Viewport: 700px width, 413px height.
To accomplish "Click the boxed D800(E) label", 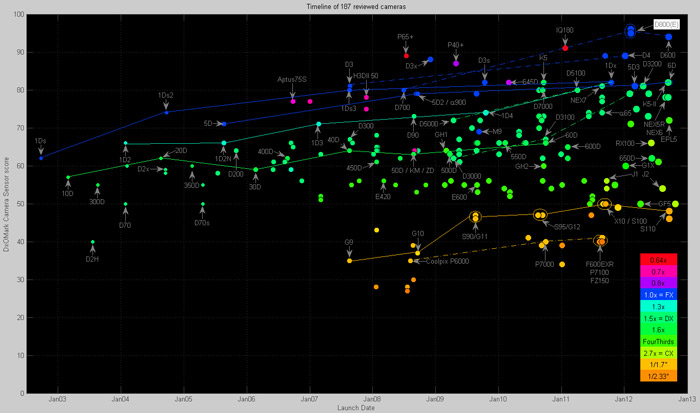I will click(x=667, y=25).
